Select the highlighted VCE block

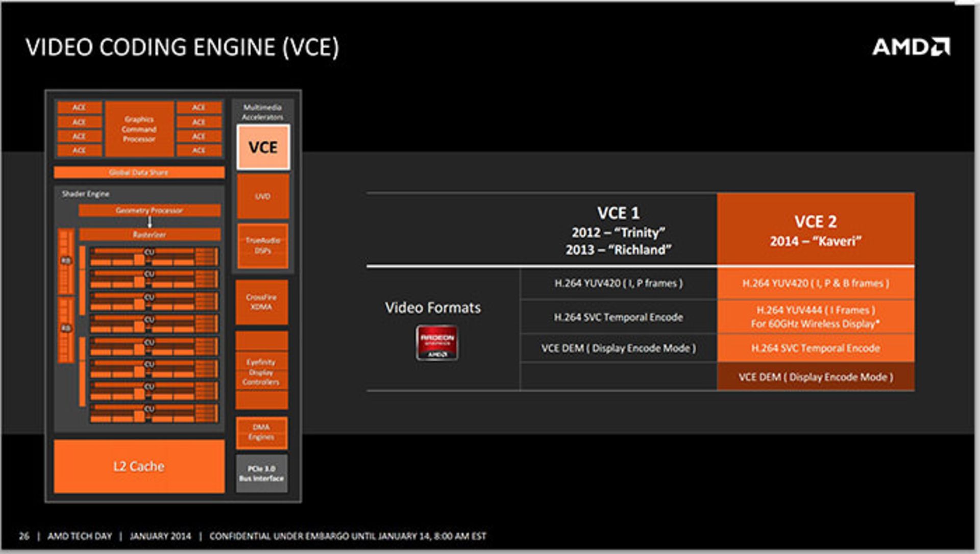[x=263, y=147]
